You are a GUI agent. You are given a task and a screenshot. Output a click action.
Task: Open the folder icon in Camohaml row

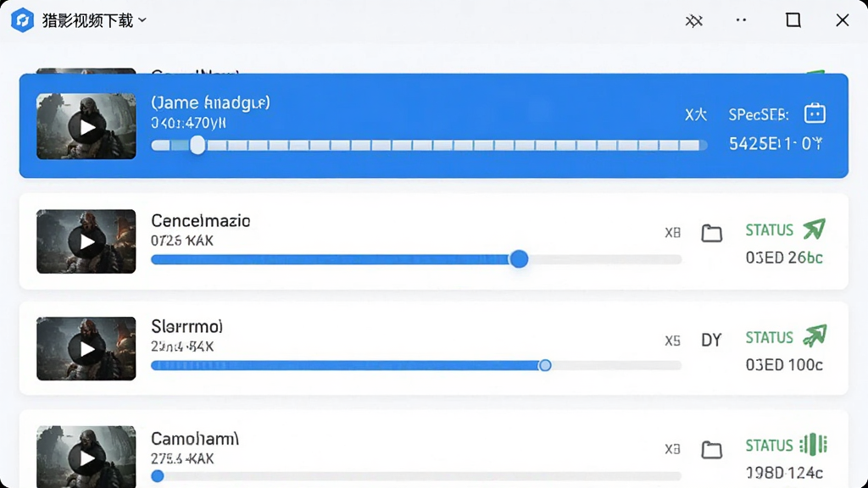tap(712, 450)
